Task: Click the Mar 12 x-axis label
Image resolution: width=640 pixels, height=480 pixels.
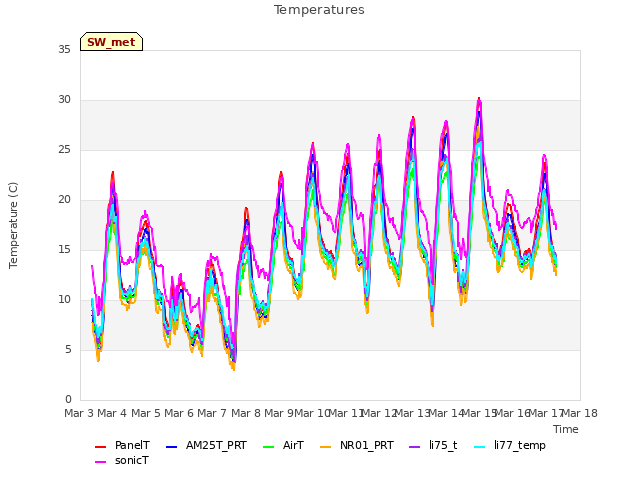Action: pyautogui.click(x=379, y=413)
